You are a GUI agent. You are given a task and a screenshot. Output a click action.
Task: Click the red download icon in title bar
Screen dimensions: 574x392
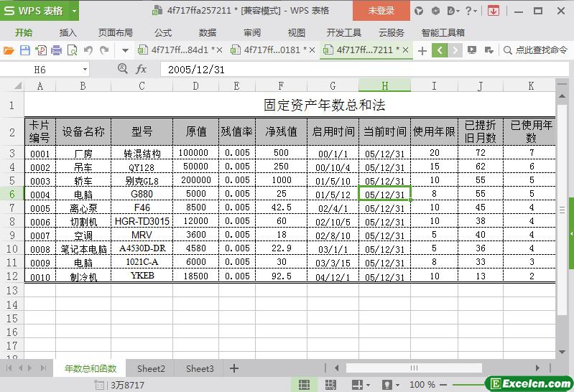coord(494,11)
